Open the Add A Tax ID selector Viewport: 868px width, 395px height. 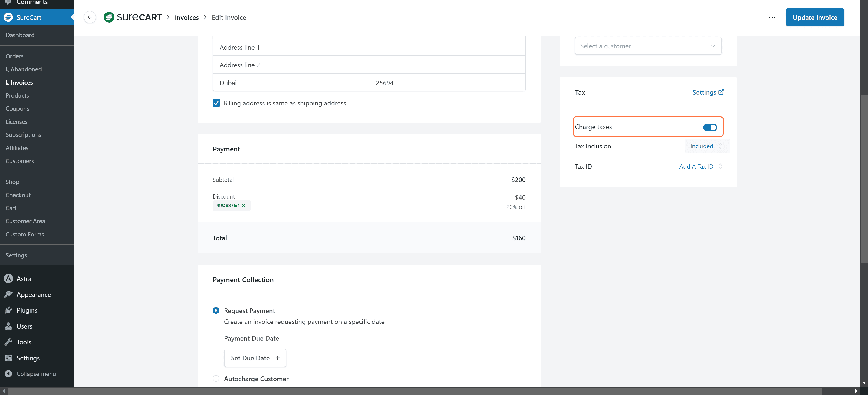(700, 166)
